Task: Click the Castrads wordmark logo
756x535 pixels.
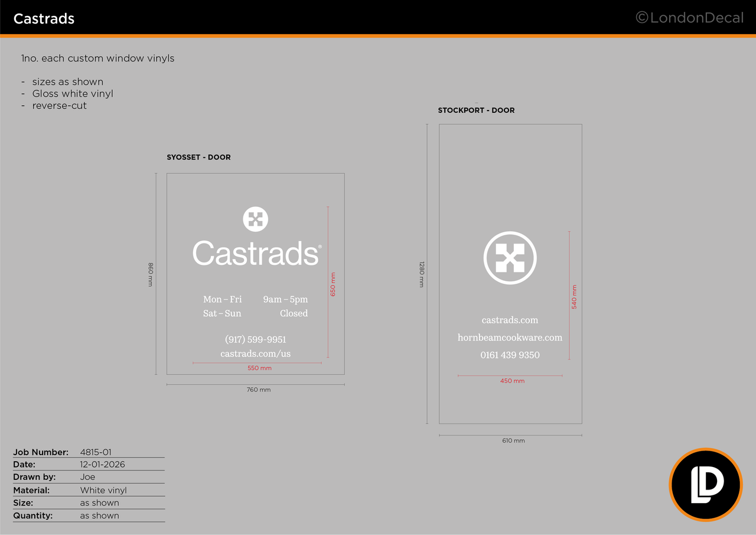Action: [257, 253]
